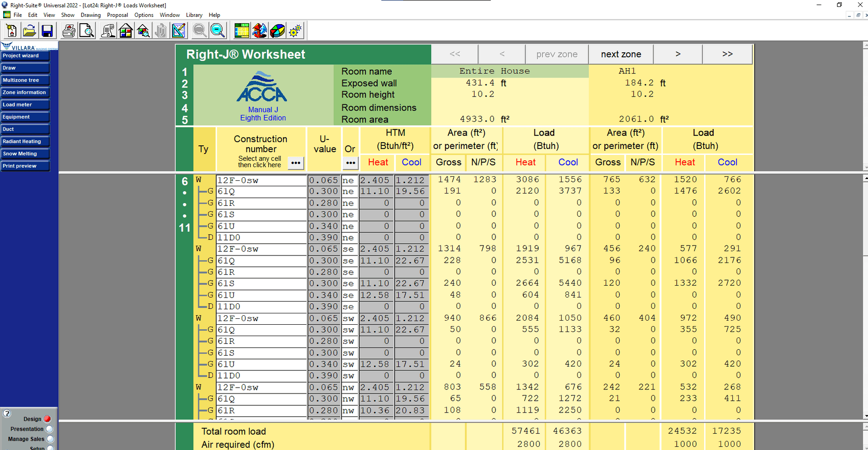Open the Library menu

click(x=194, y=15)
